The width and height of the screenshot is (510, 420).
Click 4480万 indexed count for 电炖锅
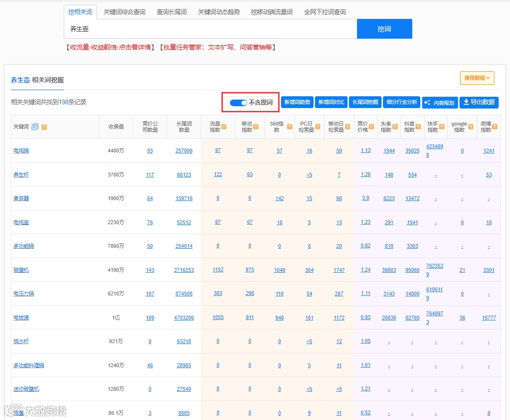pos(116,151)
